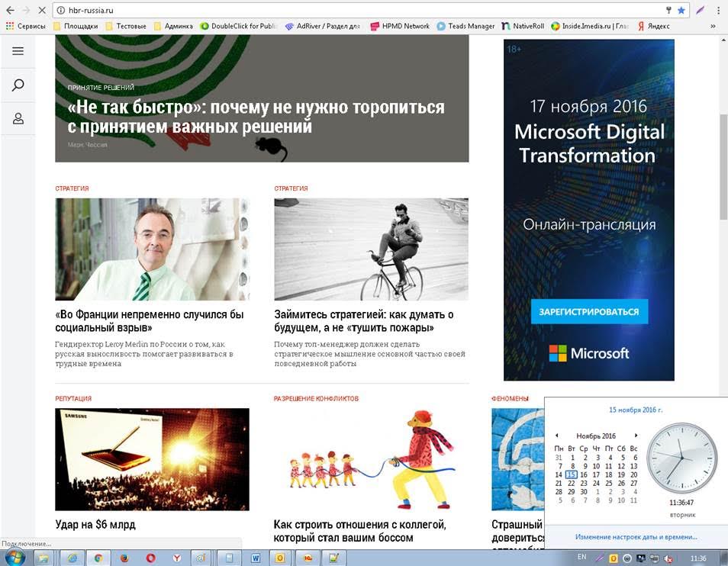The height and width of the screenshot is (566, 728).
Task: Go to next month in the calendar
Action: (636, 436)
